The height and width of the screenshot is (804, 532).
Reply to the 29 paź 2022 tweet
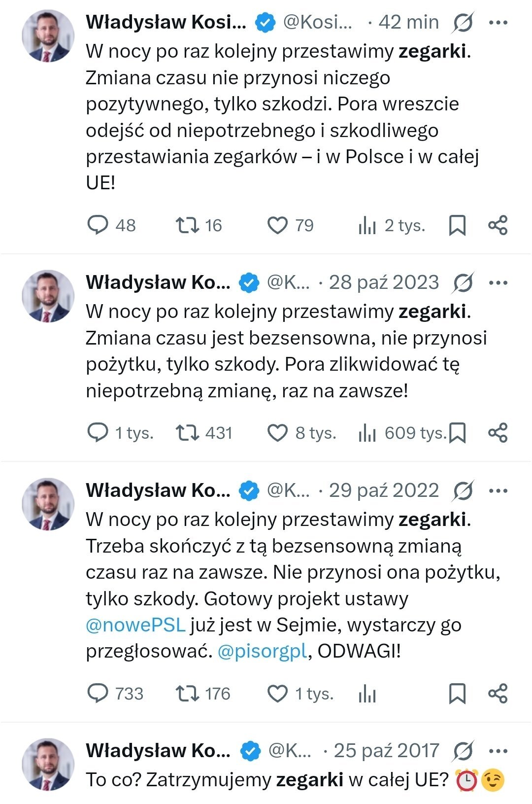(x=98, y=694)
